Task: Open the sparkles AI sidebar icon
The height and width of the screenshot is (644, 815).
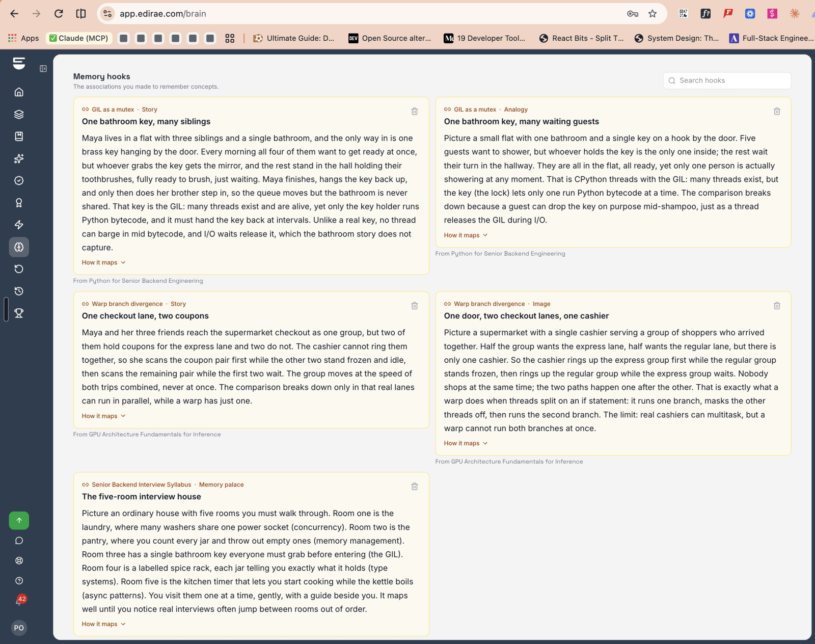Action: (x=19, y=158)
